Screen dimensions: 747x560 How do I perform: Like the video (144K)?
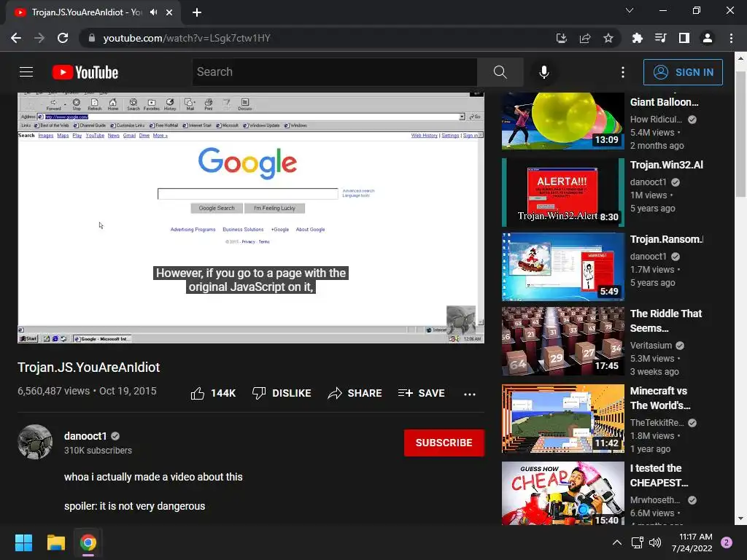213,393
